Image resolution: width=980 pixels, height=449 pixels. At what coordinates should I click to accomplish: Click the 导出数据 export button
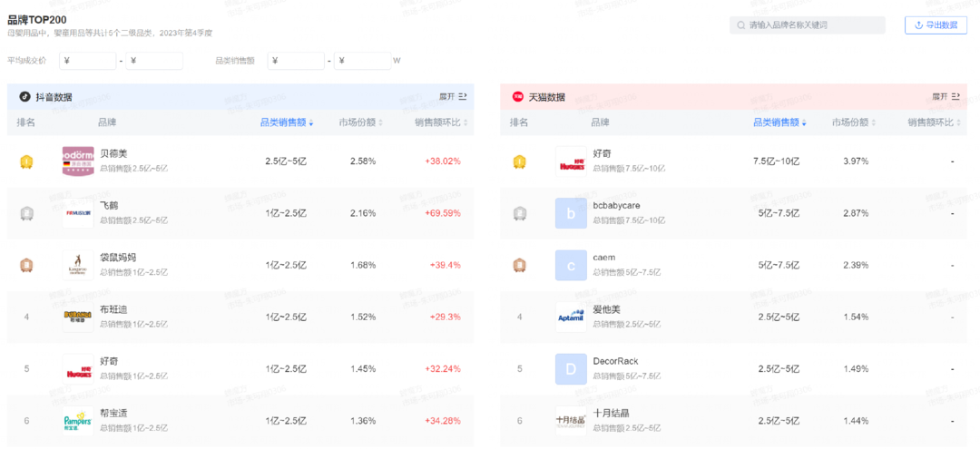tap(936, 25)
